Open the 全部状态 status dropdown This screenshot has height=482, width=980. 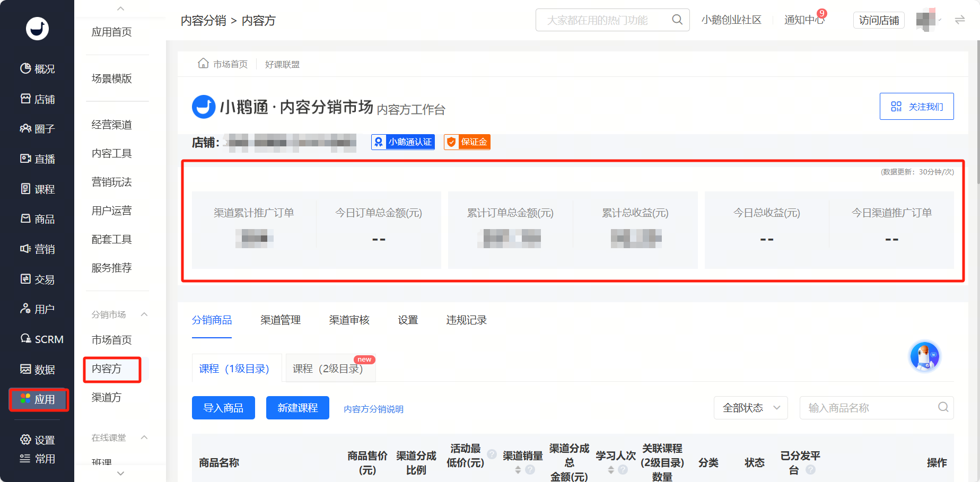pos(751,408)
